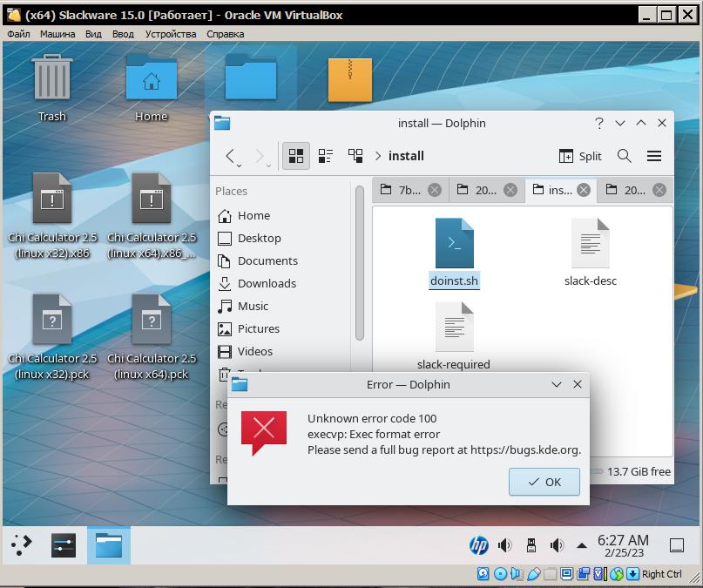This screenshot has height=588, width=703.
Task: Select the unlabeled blue folder on desktop
Action: 251,77
